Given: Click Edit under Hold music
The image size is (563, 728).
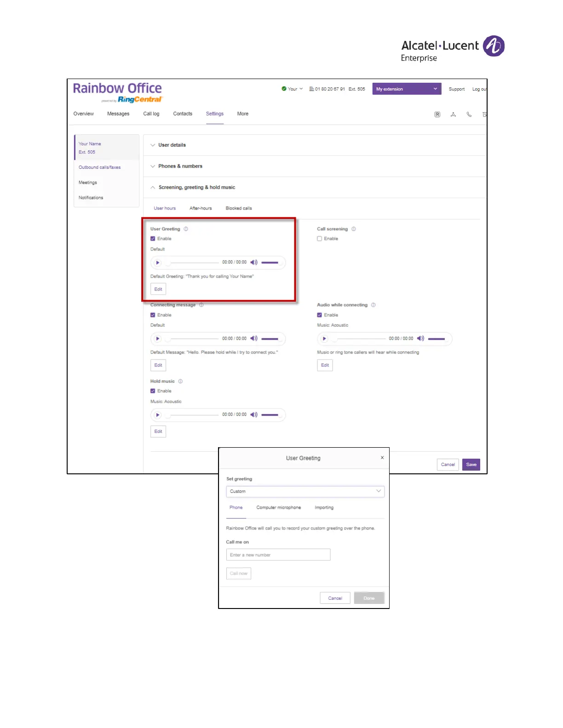Looking at the screenshot, I should 158,432.
